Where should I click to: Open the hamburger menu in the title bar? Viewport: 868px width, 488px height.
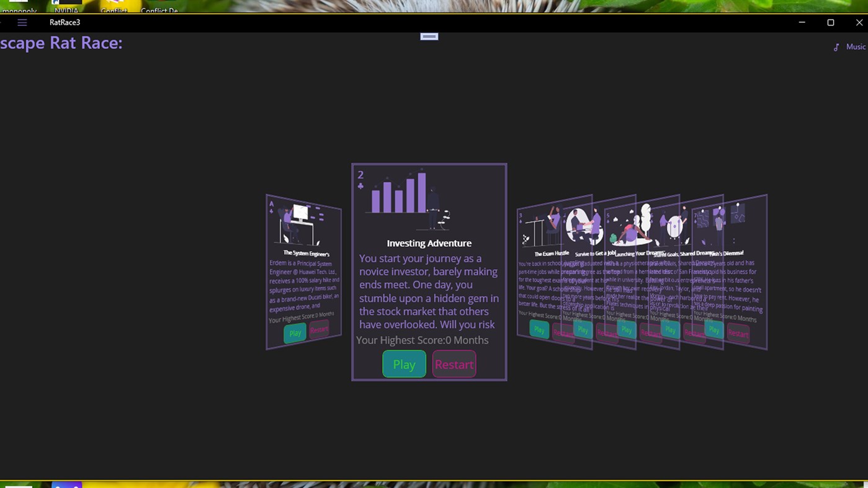tap(22, 22)
